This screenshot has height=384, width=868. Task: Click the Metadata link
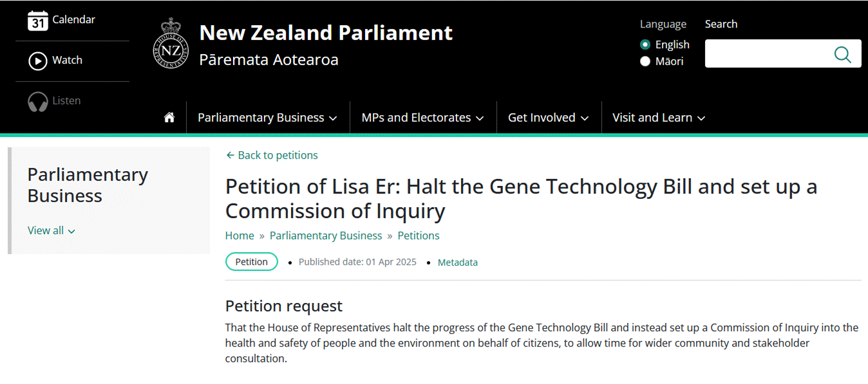457,262
